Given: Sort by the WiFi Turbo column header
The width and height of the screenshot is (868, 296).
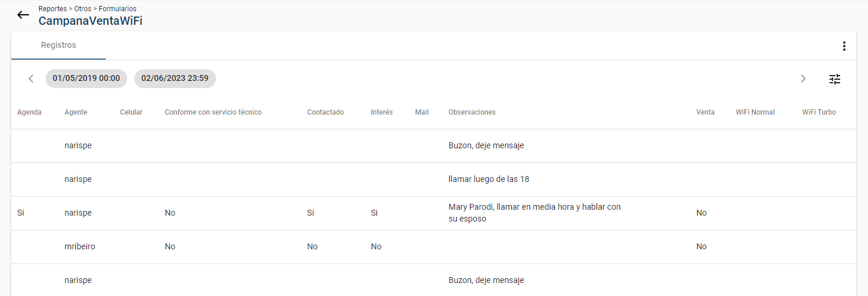Looking at the screenshot, I should 819,112.
